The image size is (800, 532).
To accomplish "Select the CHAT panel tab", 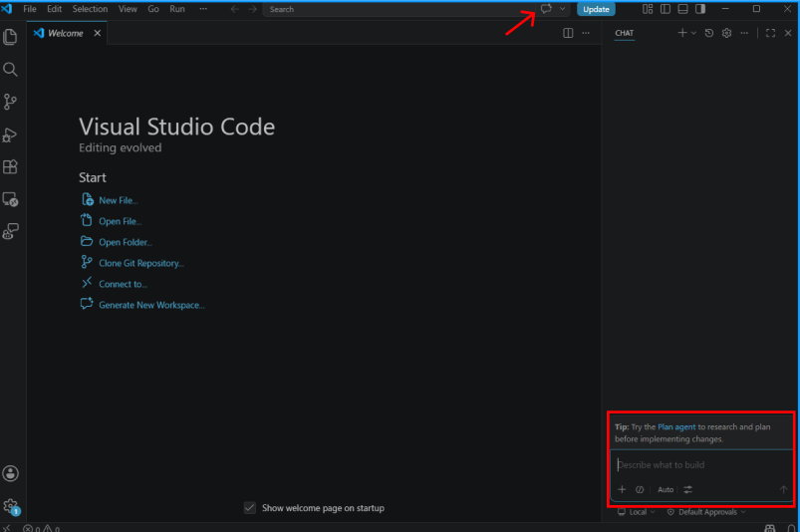I will coord(624,33).
